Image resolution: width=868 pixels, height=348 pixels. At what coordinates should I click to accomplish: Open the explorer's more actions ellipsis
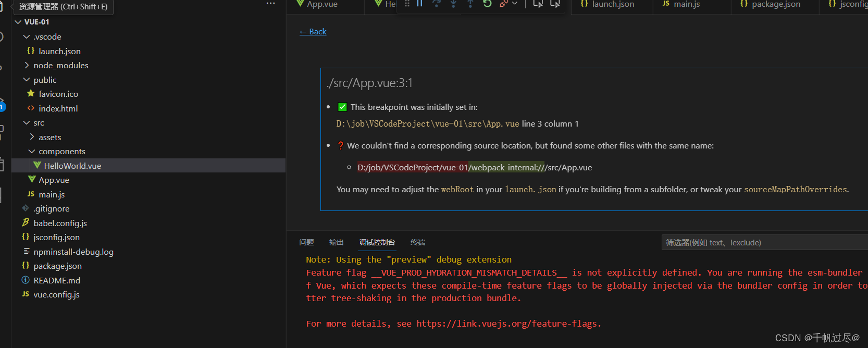270,4
